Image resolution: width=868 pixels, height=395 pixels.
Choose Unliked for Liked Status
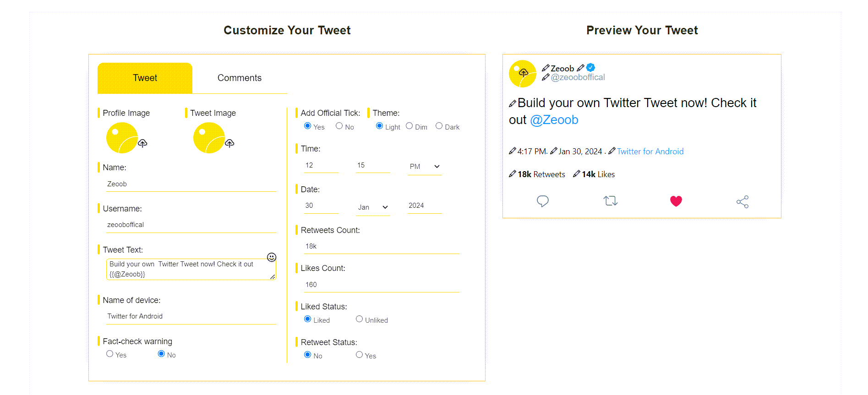click(359, 319)
